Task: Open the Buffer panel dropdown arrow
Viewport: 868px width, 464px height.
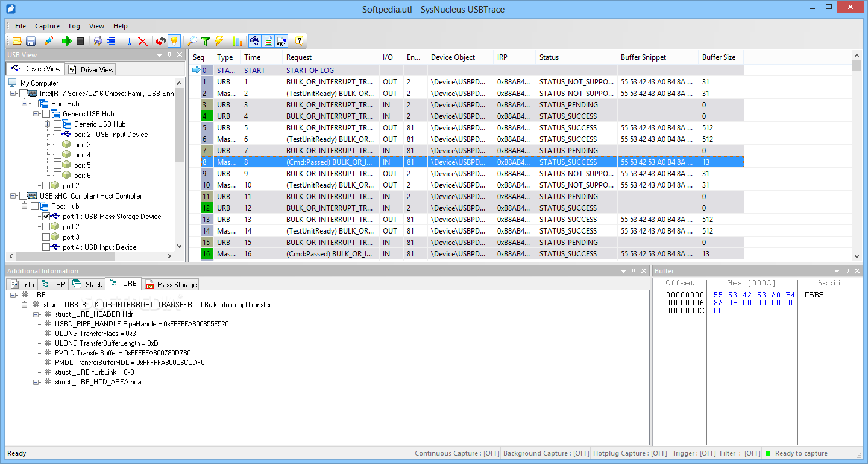Action: pyautogui.click(x=837, y=271)
